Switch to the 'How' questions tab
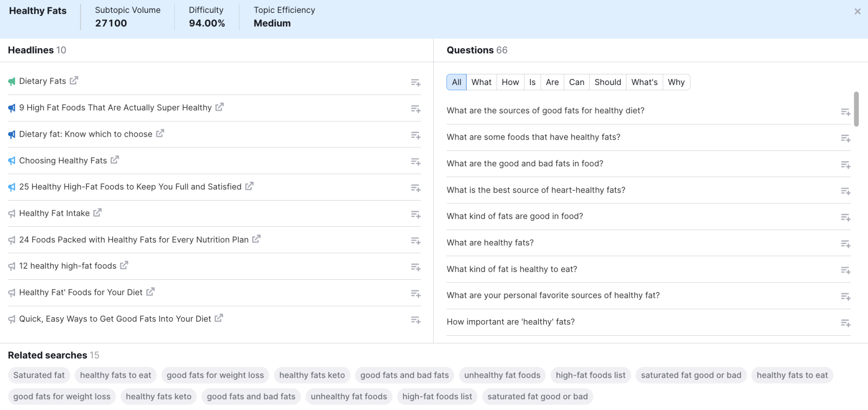This screenshot has height=410, width=868. (510, 82)
